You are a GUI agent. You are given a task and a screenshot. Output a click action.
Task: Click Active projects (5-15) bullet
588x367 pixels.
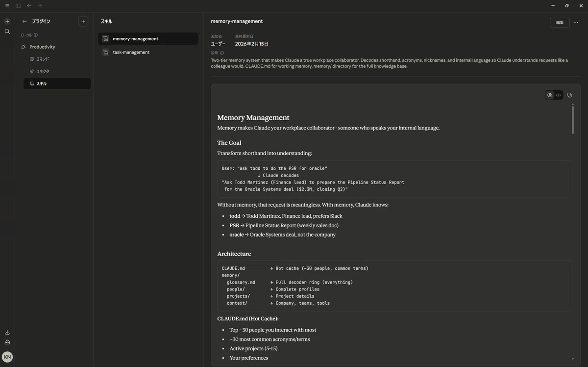click(x=253, y=349)
